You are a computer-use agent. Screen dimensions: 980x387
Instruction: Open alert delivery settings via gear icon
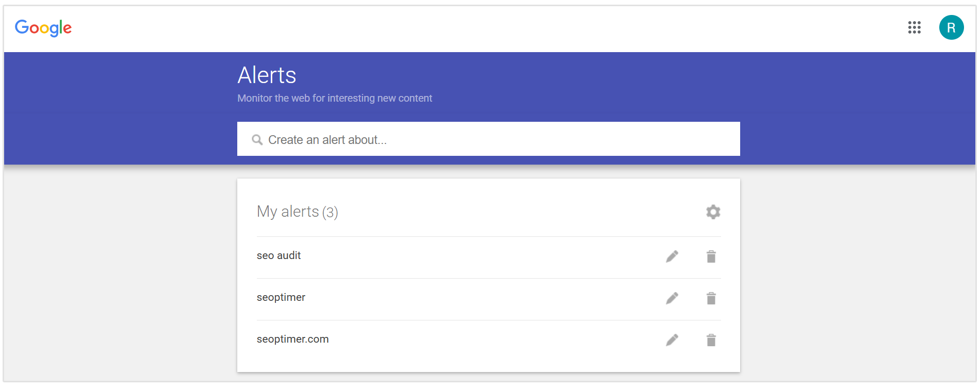[713, 212]
